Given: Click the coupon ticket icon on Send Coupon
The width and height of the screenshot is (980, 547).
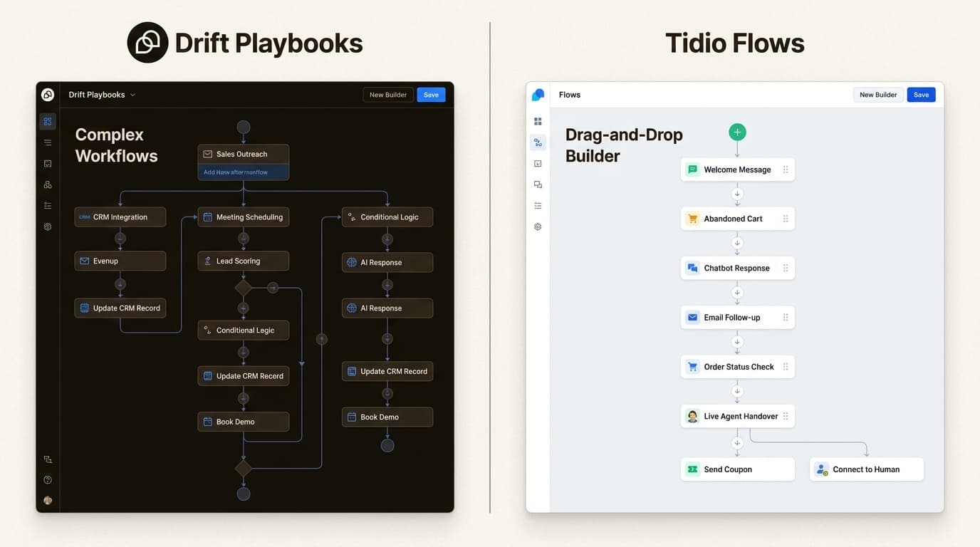Looking at the screenshot, I should pos(692,469).
